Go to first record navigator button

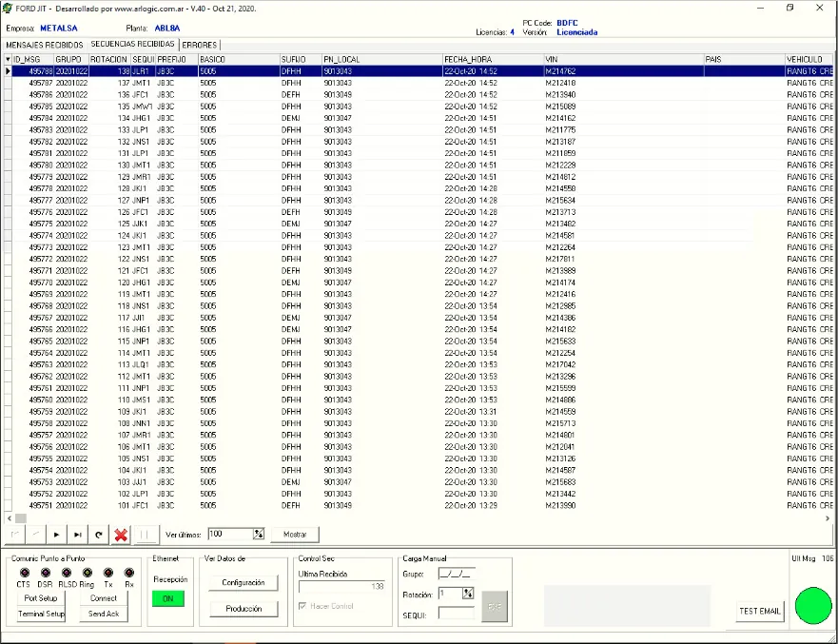click(x=15, y=535)
